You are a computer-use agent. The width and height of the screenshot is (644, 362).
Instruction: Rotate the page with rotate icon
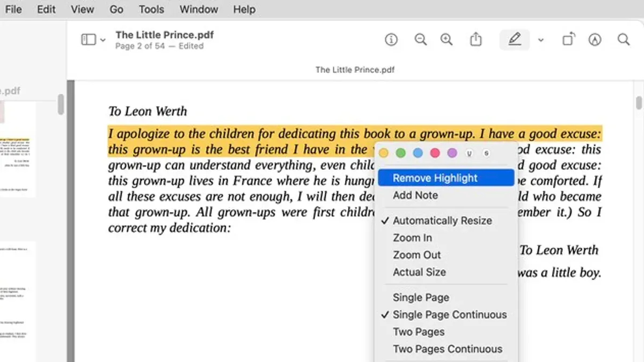point(568,40)
